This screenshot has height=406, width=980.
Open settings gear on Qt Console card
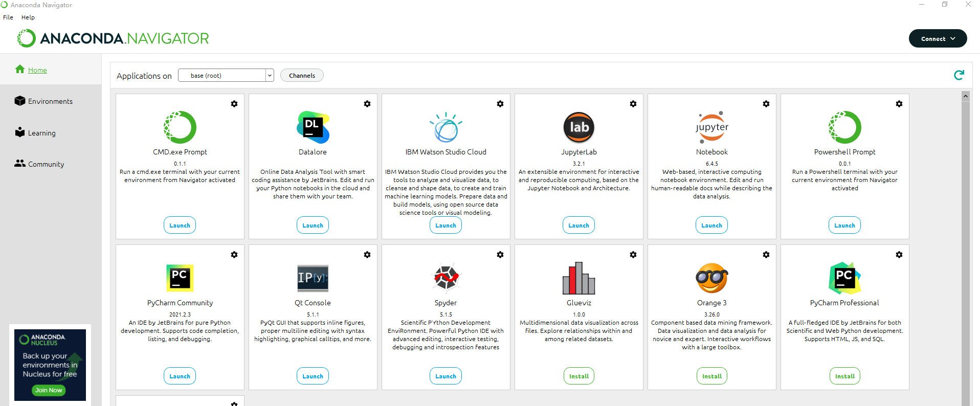click(367, 255)
